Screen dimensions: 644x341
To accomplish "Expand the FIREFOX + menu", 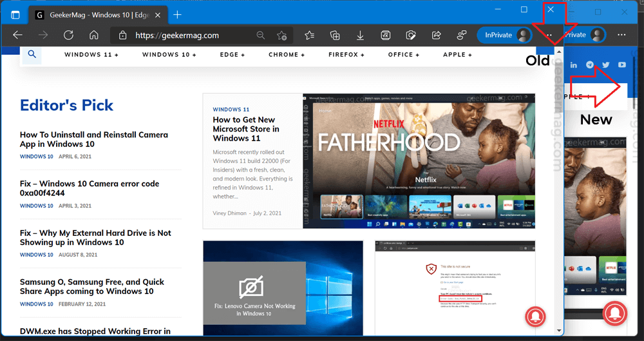I will 346,55.
